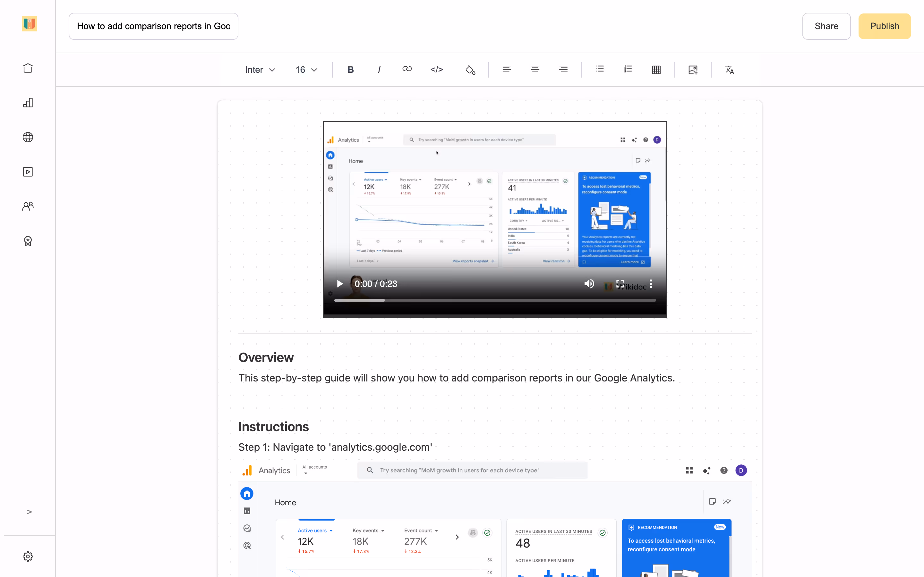The height and width of the screenshot is (577, 924).
Task: Toggle italic formatting
Action: point(379,70)
